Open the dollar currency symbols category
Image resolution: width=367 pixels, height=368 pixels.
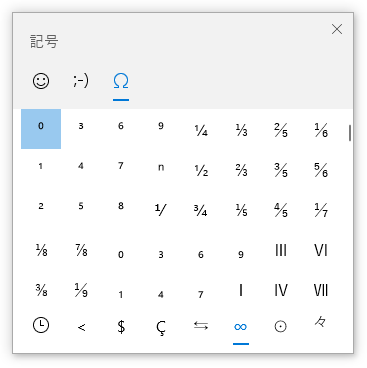(x=121, y=327)
